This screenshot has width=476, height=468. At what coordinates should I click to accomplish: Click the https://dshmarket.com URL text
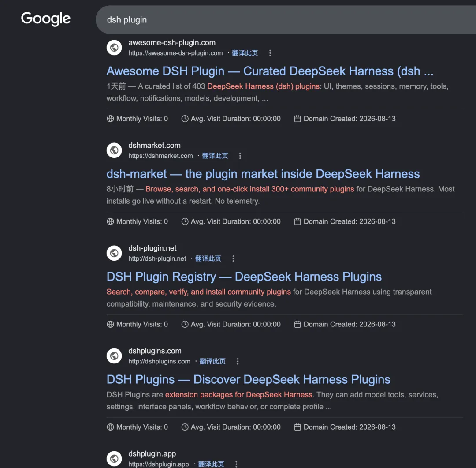(160, 156)
